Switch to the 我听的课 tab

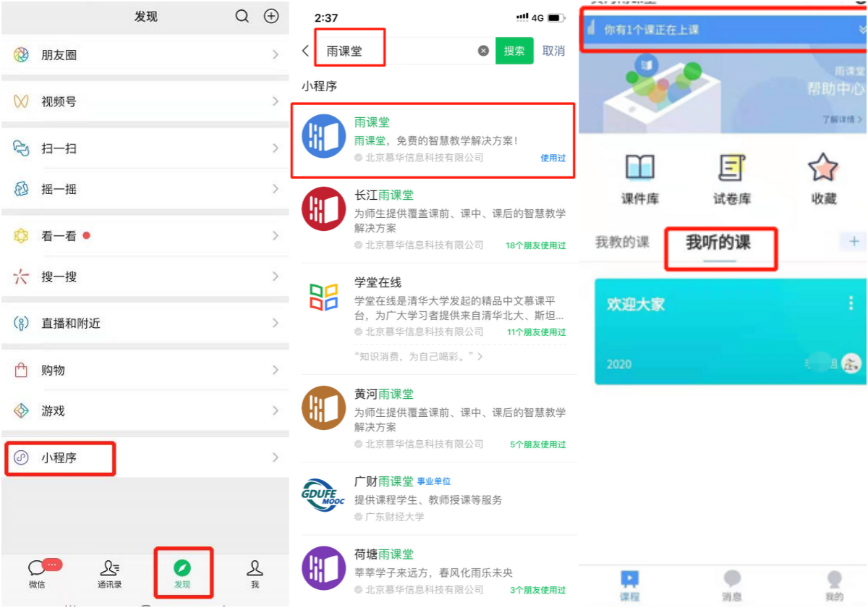tap(718, 243)
